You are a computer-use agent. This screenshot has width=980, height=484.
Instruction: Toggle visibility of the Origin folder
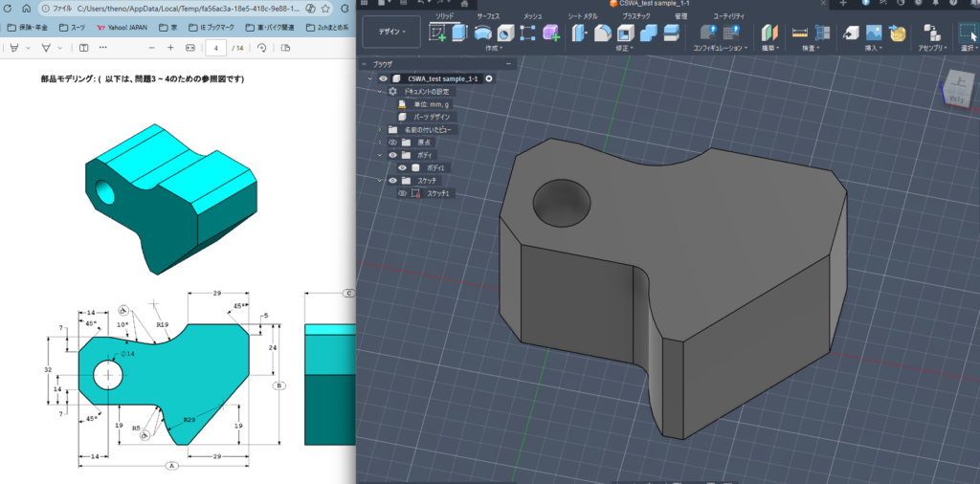coord(392,142)
